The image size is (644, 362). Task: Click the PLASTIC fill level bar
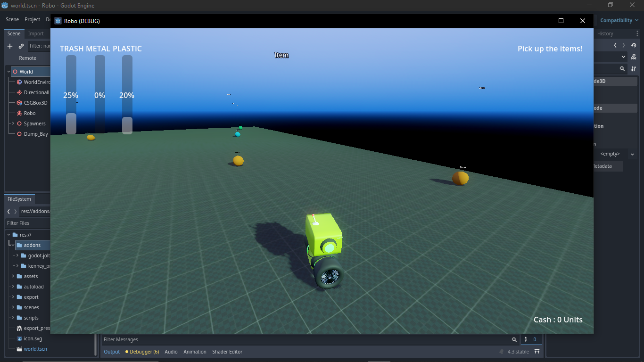click(127, 95)
